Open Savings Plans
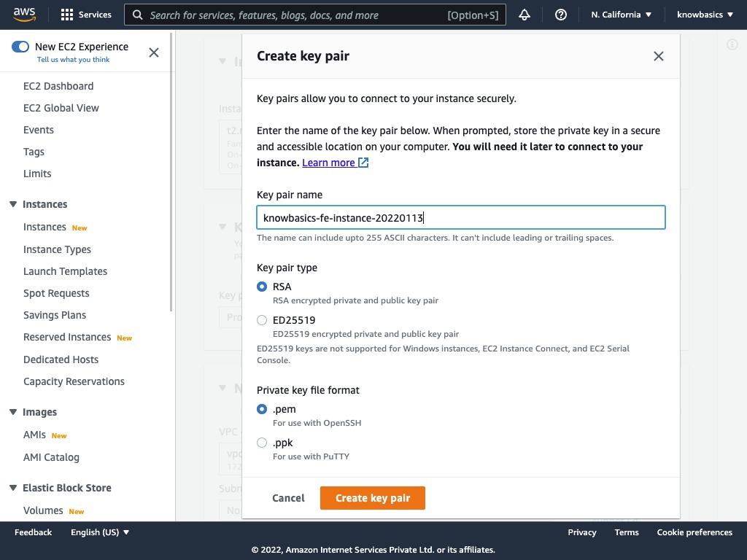Screen dimensions: 747x560 click(x=55, y=315)
